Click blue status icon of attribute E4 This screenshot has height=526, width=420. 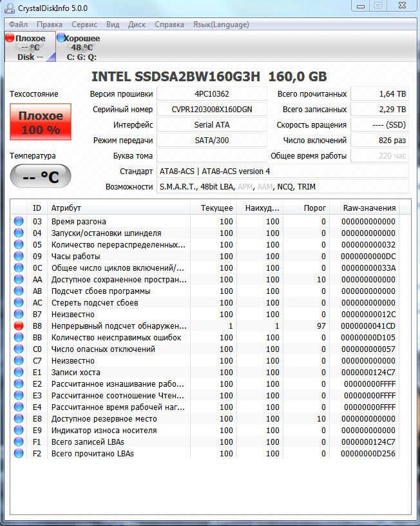click(x=19, y=407)
